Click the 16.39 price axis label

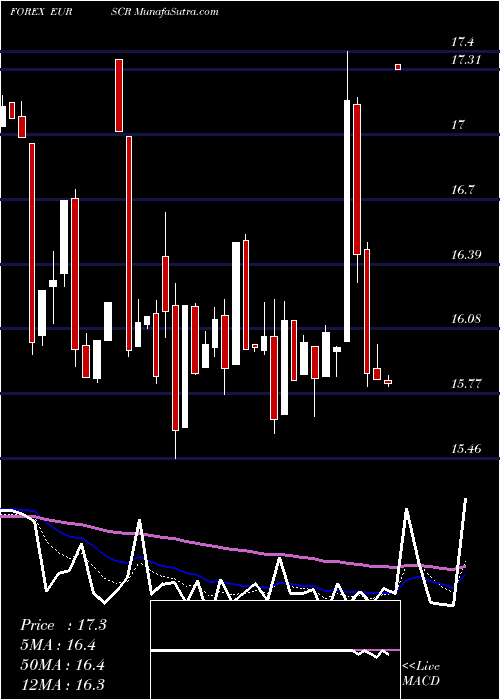(x=466, y=255)
